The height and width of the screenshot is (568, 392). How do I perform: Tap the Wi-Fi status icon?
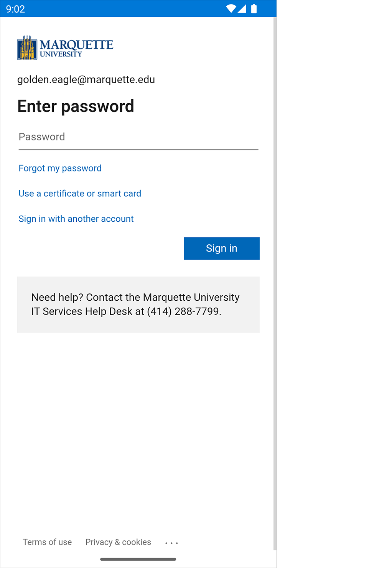[231, 8]
